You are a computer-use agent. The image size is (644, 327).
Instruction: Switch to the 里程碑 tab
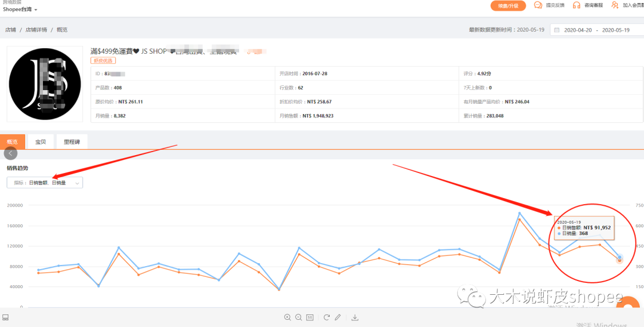72,142
